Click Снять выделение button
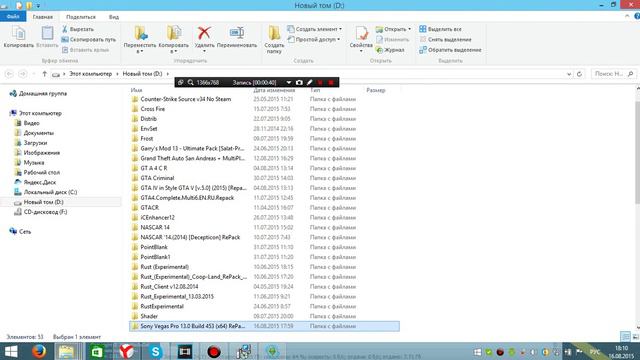 (445, 40)
